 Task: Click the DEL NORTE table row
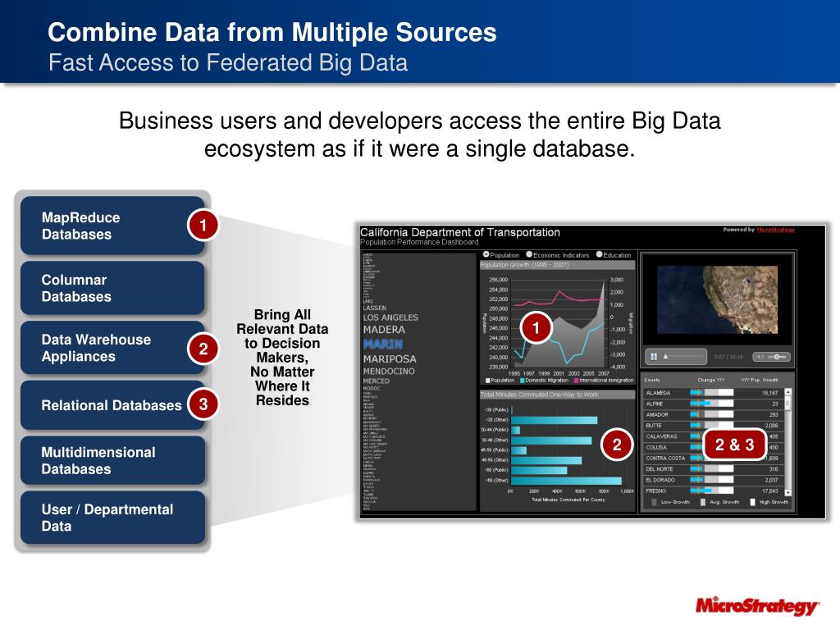713,468
